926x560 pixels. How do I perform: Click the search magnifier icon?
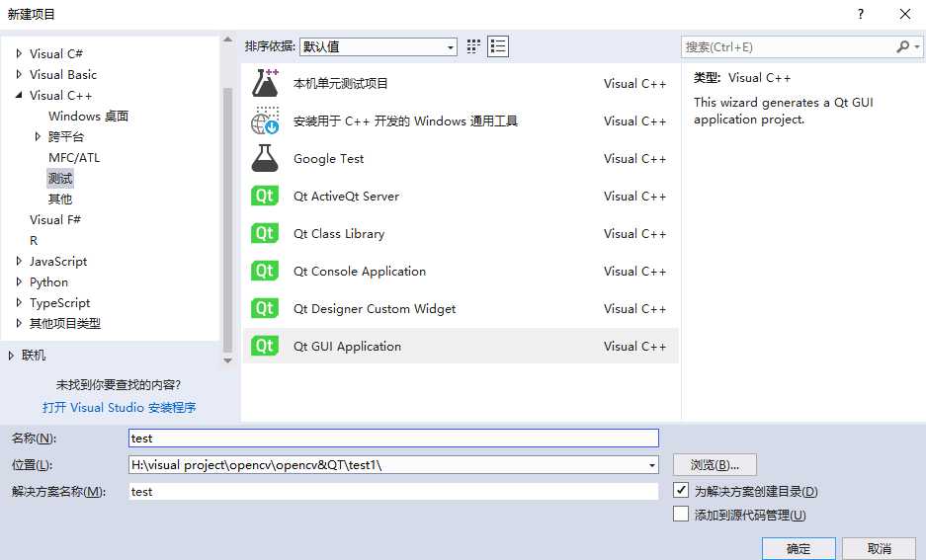tap(902, 46)
